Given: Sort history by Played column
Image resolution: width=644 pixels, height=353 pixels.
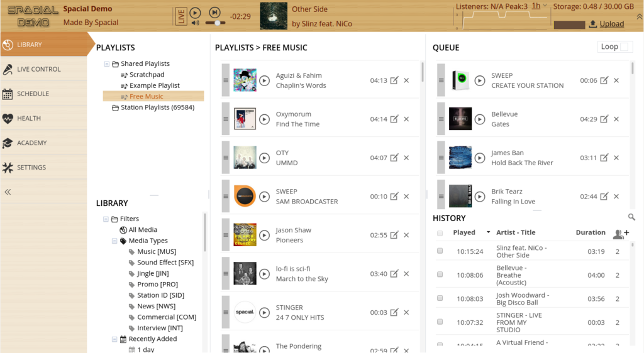Looking at the screenshot, I should tap(464, 232).
